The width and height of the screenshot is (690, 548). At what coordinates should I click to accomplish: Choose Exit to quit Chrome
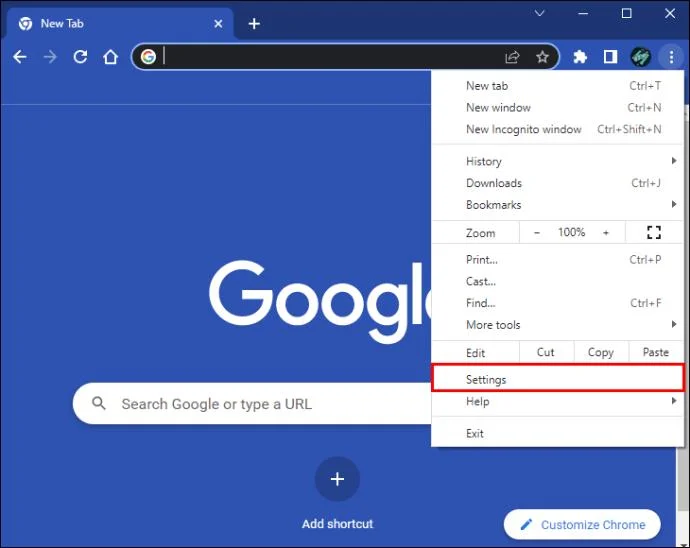558,434
